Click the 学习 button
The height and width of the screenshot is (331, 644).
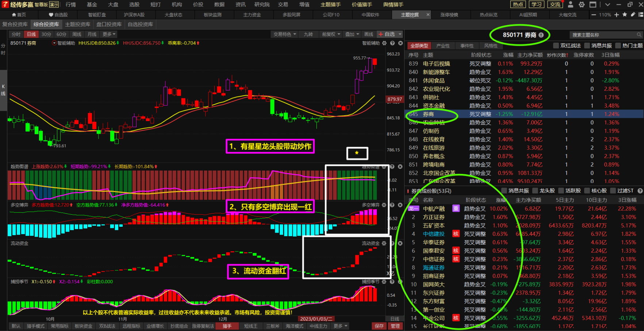pyautogui.click(x=537, y=4)
